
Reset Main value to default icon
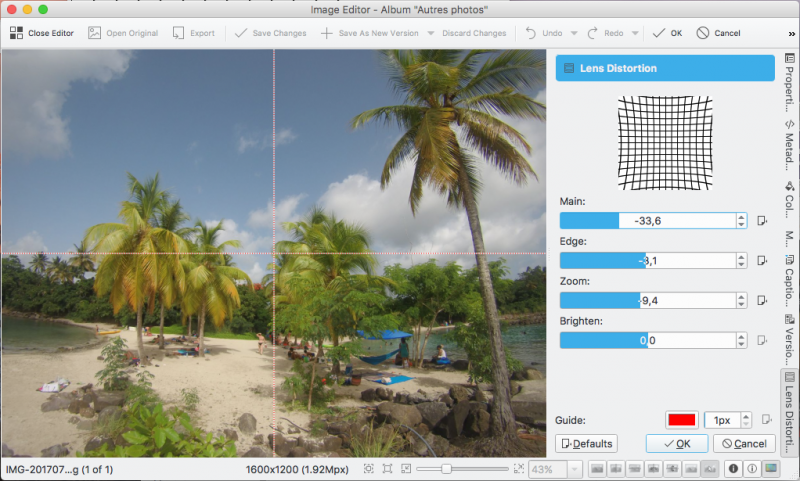pos(762,221)
